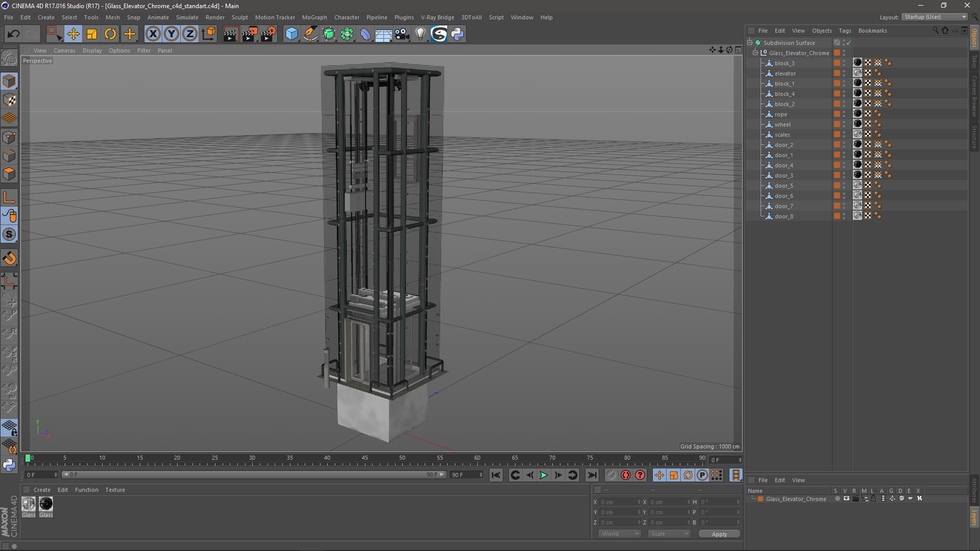Viewport: 980px width, 551px height.
Task: Click the Spline pen icon
Action: pyautogui.click(x=310, y=34)
